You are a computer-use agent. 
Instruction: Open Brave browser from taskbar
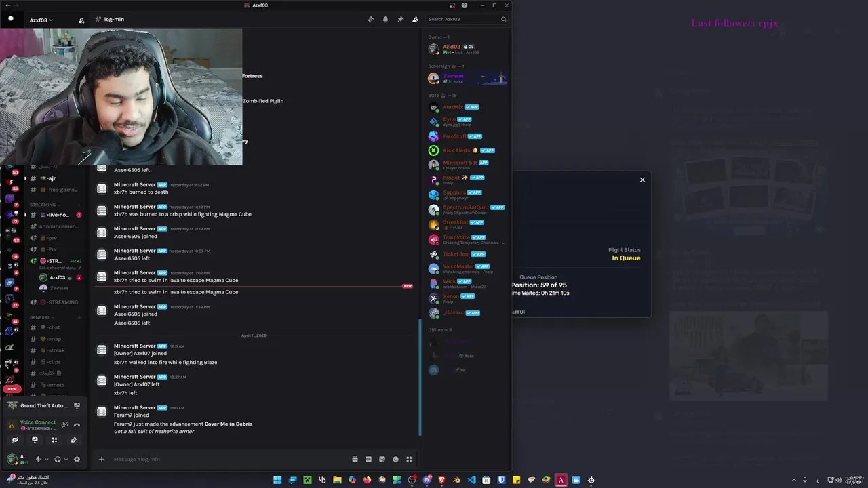(x=441, y=480)
